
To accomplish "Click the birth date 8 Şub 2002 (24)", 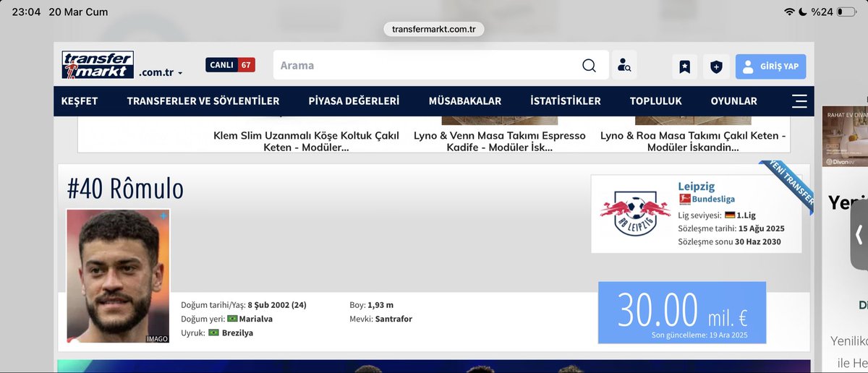I will tap(277, 305).
